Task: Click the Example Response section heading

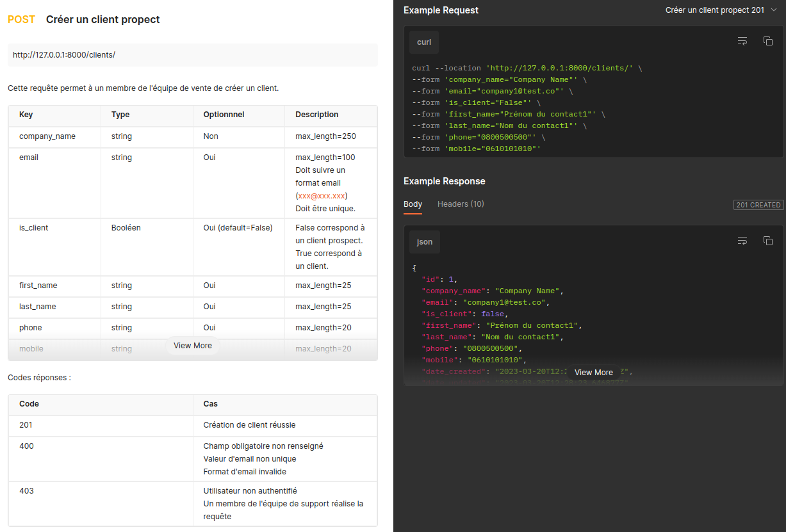Action: (444, 181)
